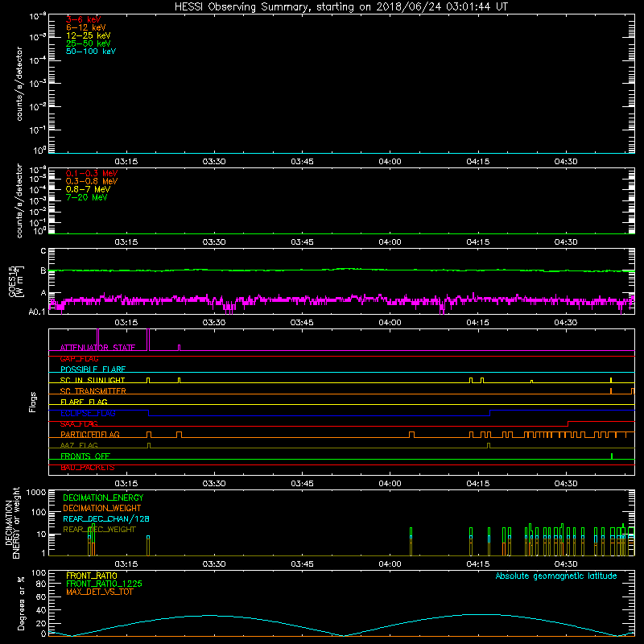Image resolution: width=644 pixels, height=644 pixels.
Task: Click the SC_TRANSMITTER flag label
Action: pos(93,391)
